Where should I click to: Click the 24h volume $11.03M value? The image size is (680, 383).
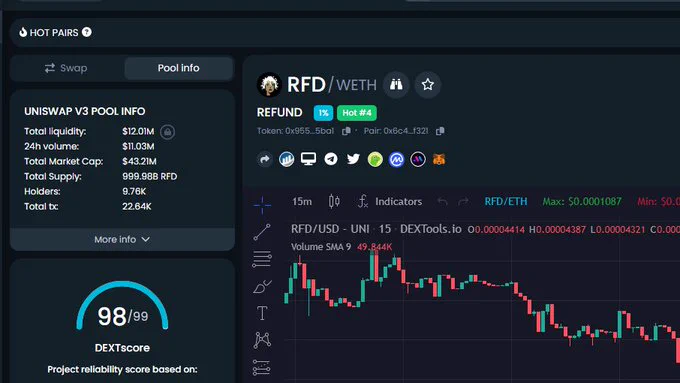point(138,146)
